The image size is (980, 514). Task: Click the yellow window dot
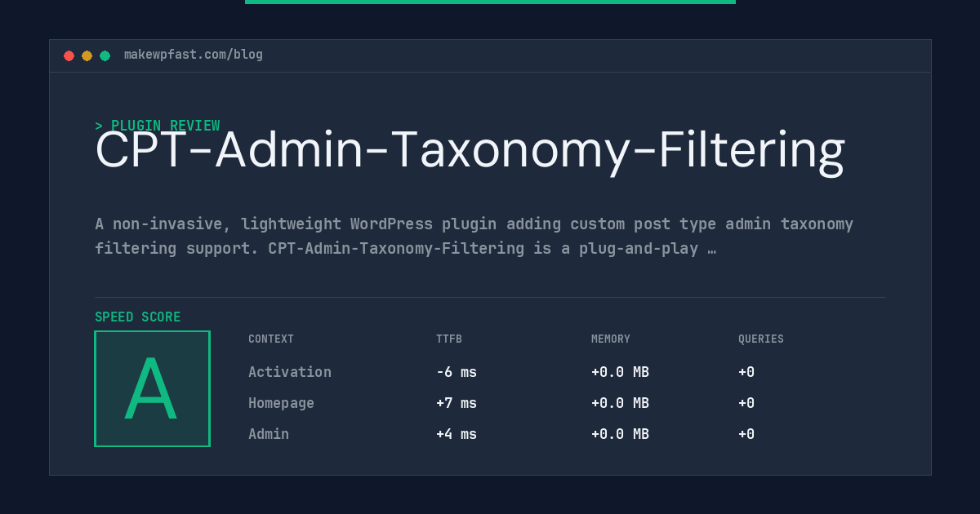[87, 55]
